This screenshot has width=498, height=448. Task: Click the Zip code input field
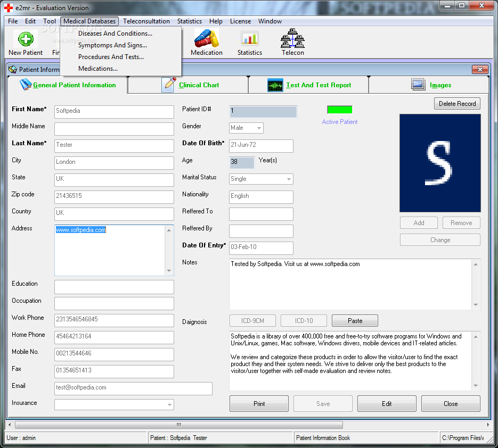coord(114,197)
